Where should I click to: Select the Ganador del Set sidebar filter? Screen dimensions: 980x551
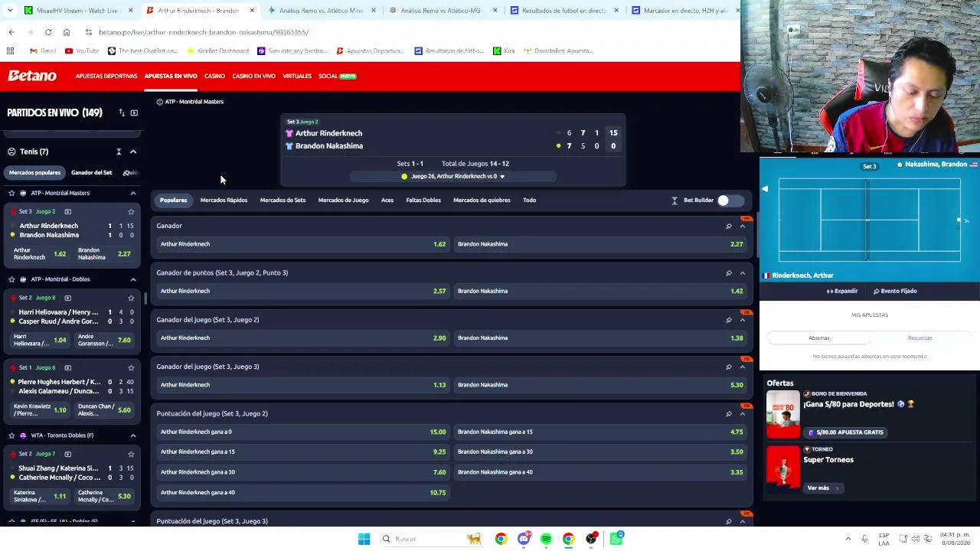pos(91,173)
